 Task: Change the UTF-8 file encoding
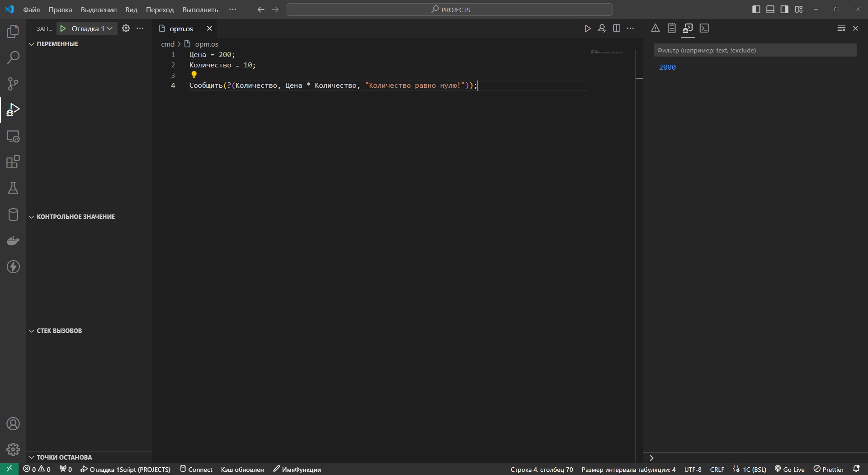coord(693,469)
